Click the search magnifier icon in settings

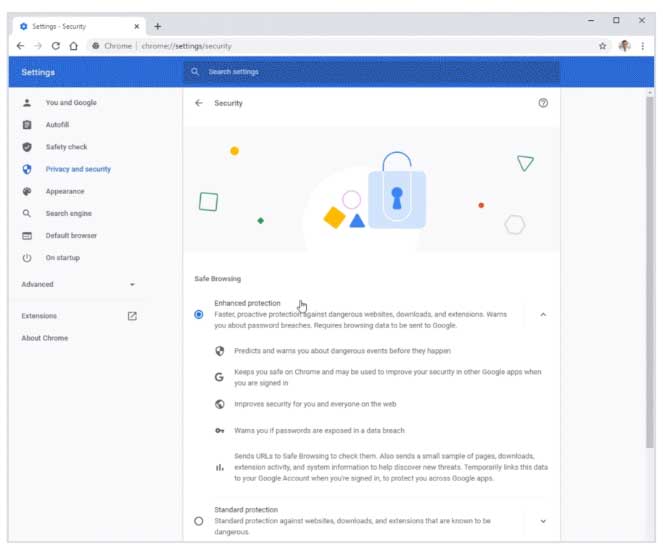point(195,71)
